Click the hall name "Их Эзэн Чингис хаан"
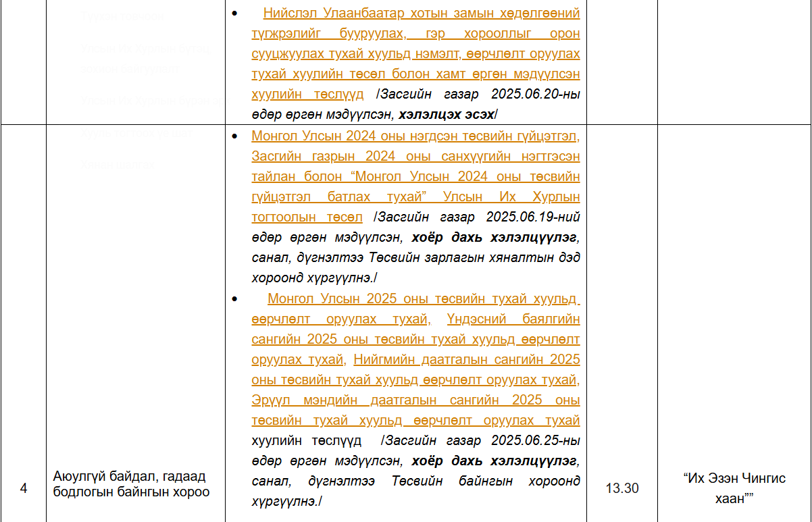 [734, 488]
